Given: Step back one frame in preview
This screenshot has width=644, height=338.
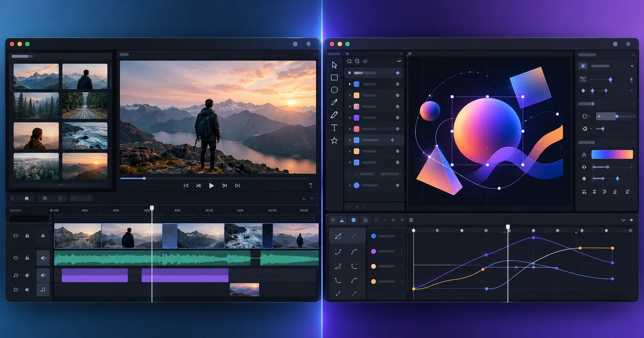Looking at the screenshot, I should [x=199, y=186].
